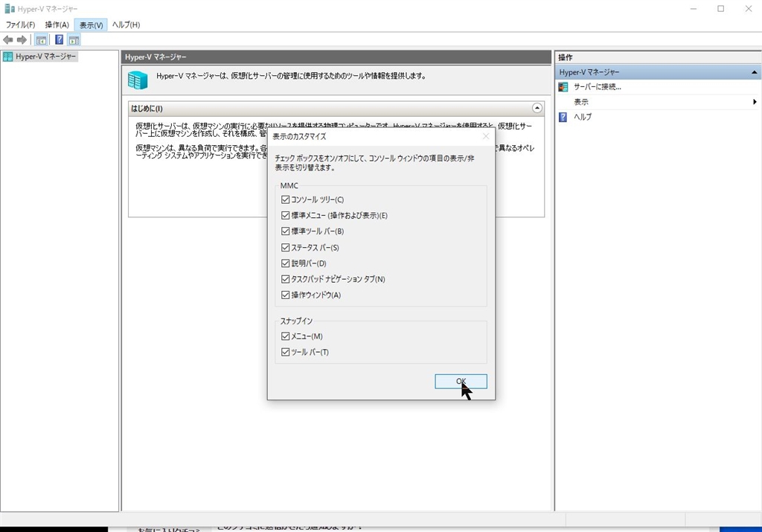This screenshot has height=532, width=762.
Task: Open the ヘルプ(H) menu
Action: (x=126, y=25)
